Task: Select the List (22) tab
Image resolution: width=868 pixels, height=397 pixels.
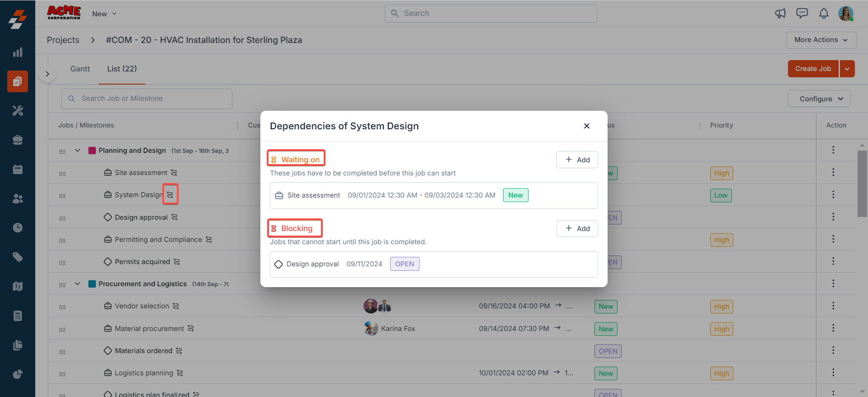Action: 122,69
